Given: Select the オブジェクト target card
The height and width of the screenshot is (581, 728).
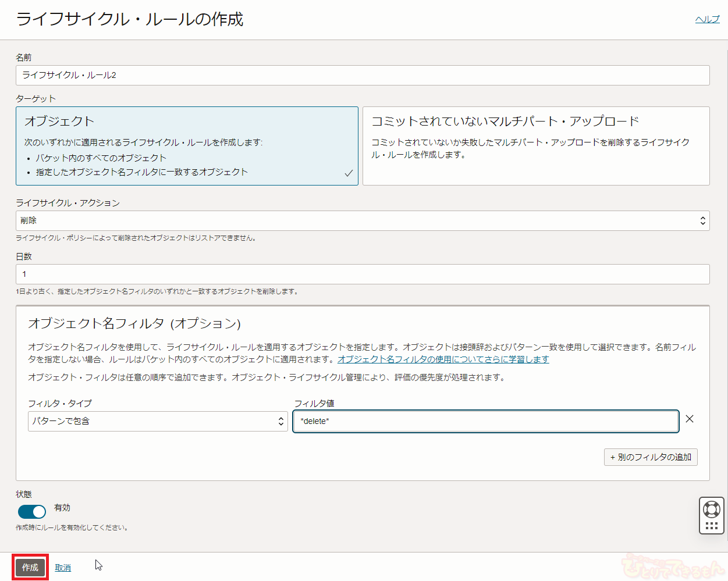Looking at the screenshot, I should pos(187,145).
